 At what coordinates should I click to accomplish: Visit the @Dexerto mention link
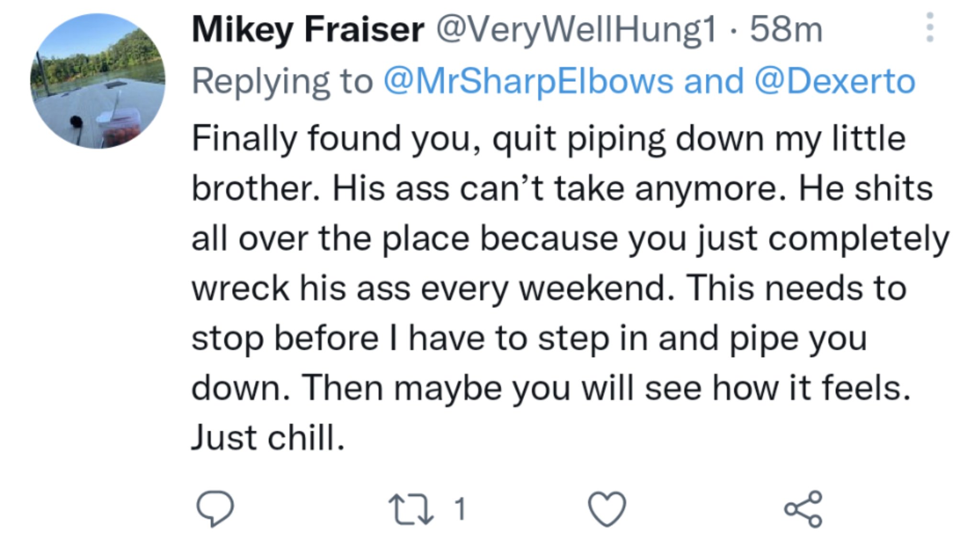[x=835, y=81]
